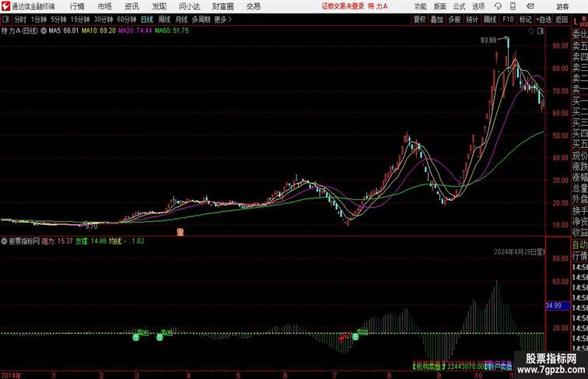Open the 市场 menu

point(105,6)
